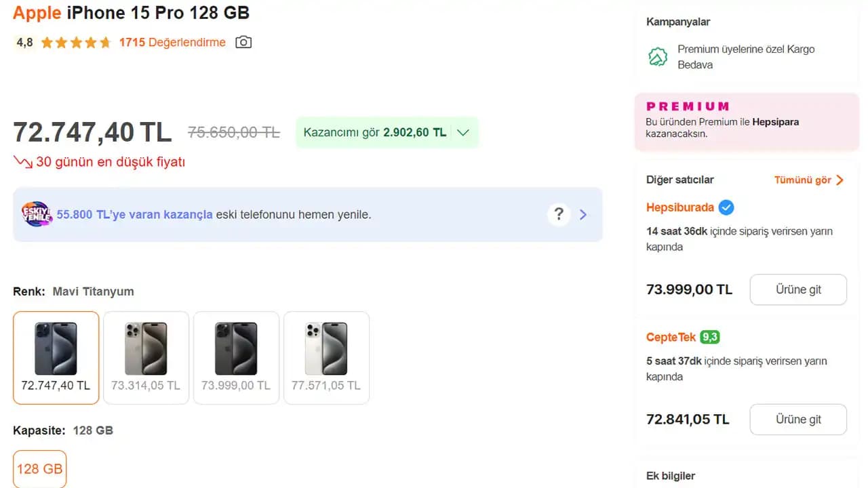
Task: Click Ürüne git for CepteTek seller
Action: coord(798,420)
